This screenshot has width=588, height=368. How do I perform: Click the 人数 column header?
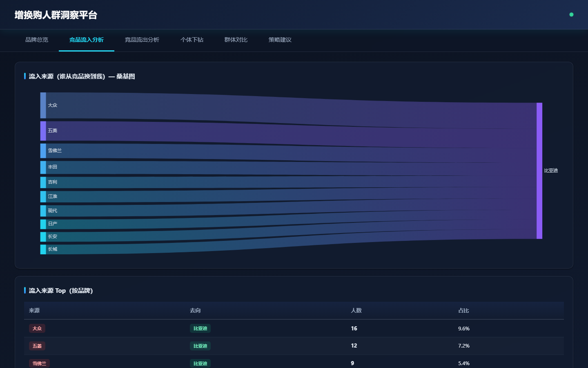coord(356,310)
